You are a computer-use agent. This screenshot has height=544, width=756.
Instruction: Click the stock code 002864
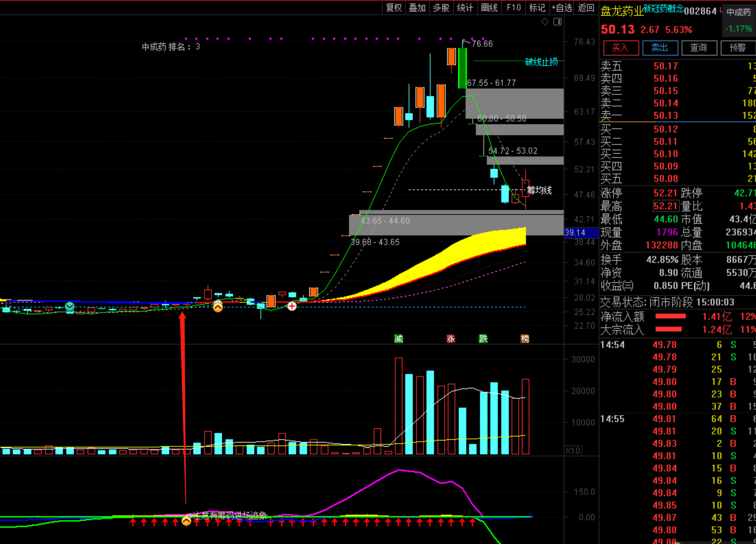coord(700,11)
